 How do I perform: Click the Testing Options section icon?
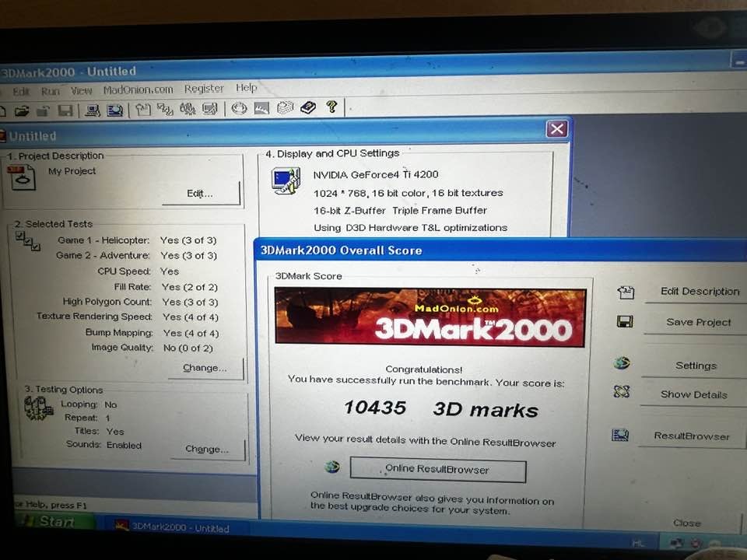coord(38,408)
